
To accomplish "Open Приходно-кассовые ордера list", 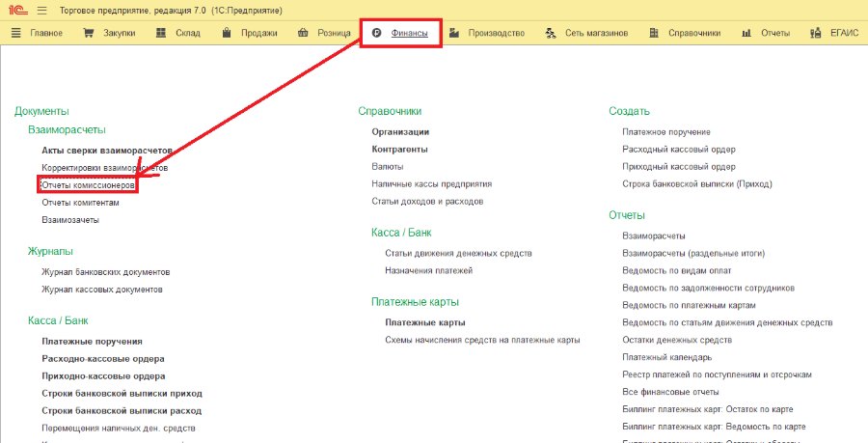I will (103, 376).
